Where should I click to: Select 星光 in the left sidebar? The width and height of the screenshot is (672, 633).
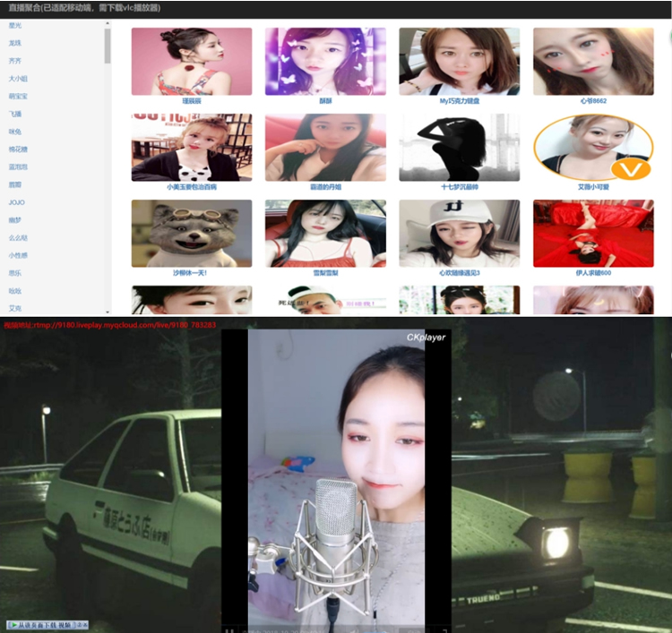[15, 27]
